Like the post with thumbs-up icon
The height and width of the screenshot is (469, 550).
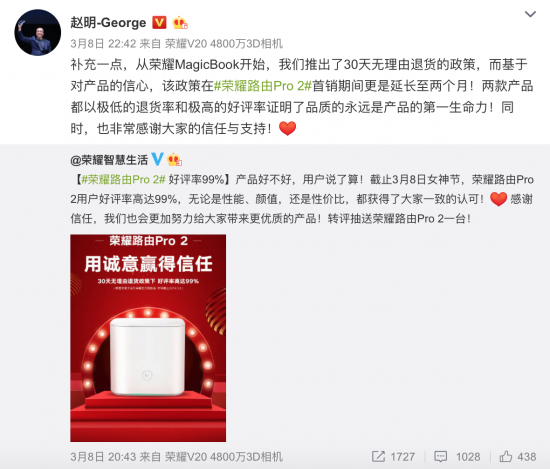[506, 456]
